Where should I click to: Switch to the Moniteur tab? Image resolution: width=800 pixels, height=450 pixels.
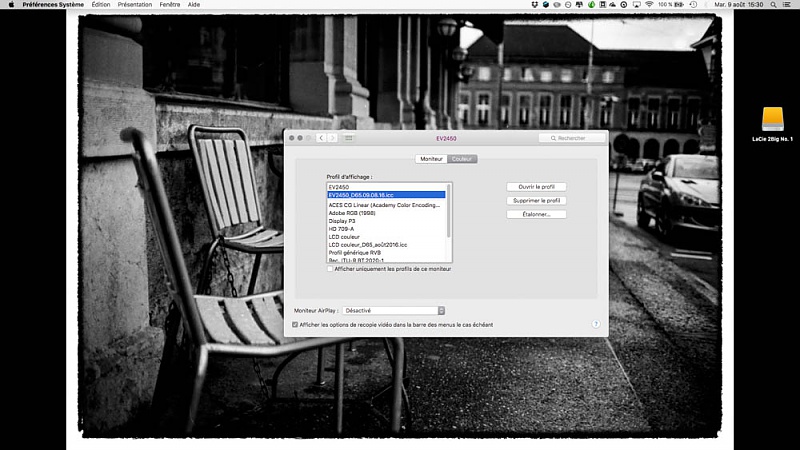click(x=432, y=159)
